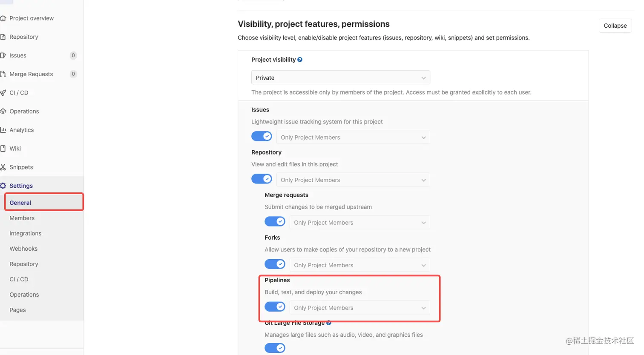Viewport: 644px width, 355px height.
Task: Click the Project overview home icon
Action: [x=3, y=18]
